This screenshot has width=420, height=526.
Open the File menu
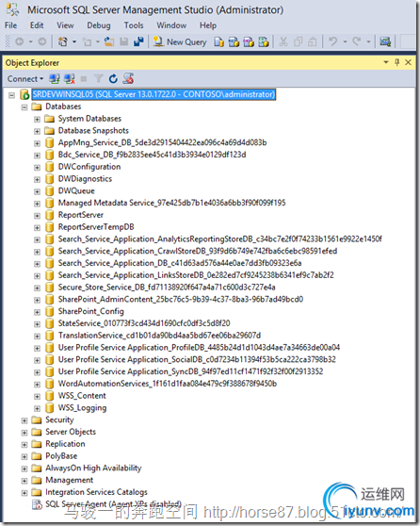pyautogui.click(x=10, y=25)
